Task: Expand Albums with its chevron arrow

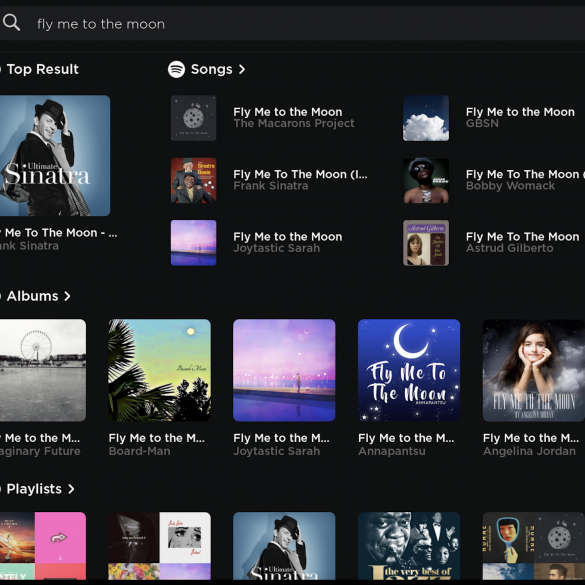Action: click(67, 296)
